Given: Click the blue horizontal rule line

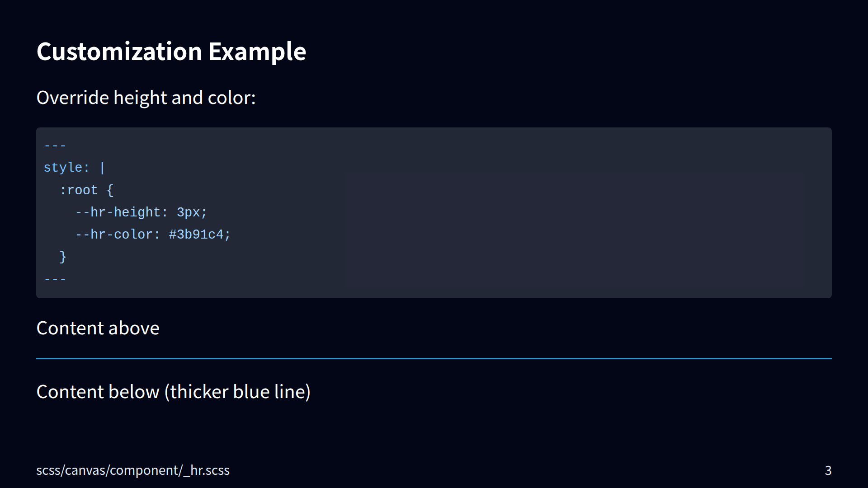Looking at the screenshot, I should click(434, 358).
